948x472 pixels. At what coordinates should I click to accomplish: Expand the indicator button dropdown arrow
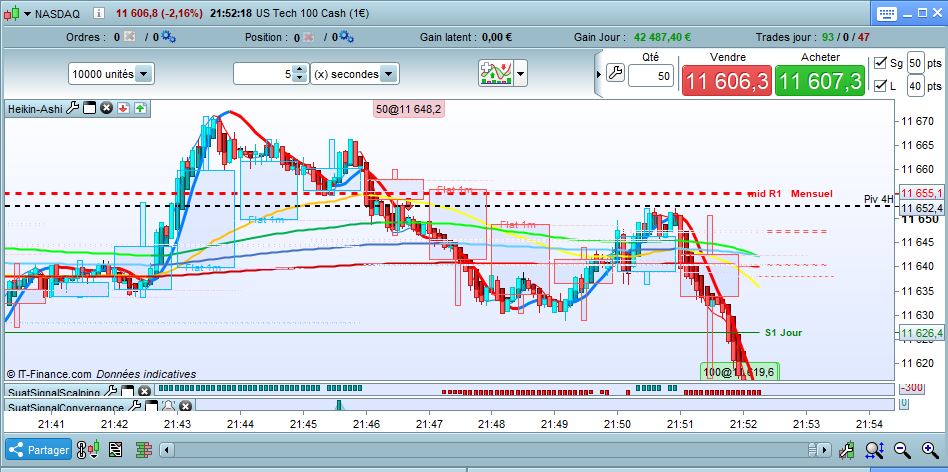(520, 74)
